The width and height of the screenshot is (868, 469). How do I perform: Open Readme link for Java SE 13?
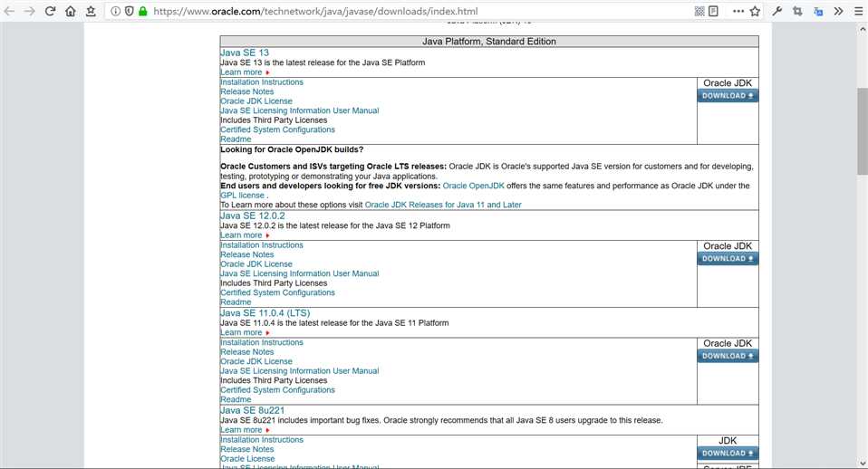(236, 139)
